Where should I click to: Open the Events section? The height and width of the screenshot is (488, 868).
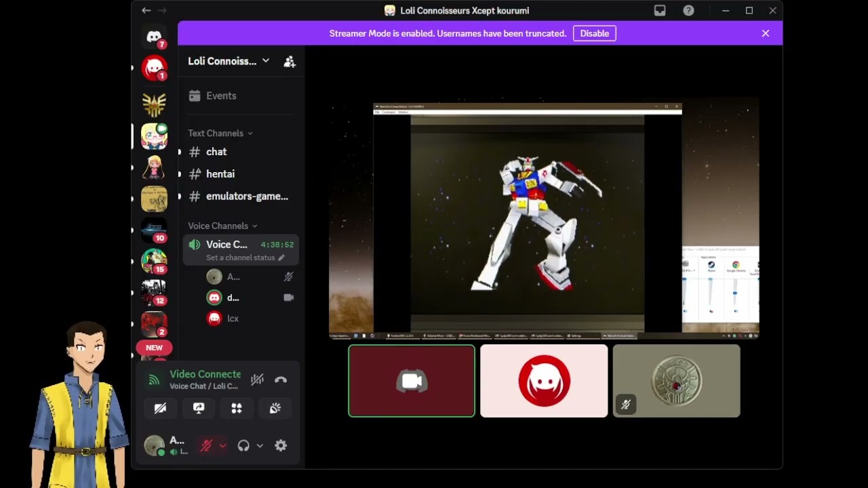[241, 96]
